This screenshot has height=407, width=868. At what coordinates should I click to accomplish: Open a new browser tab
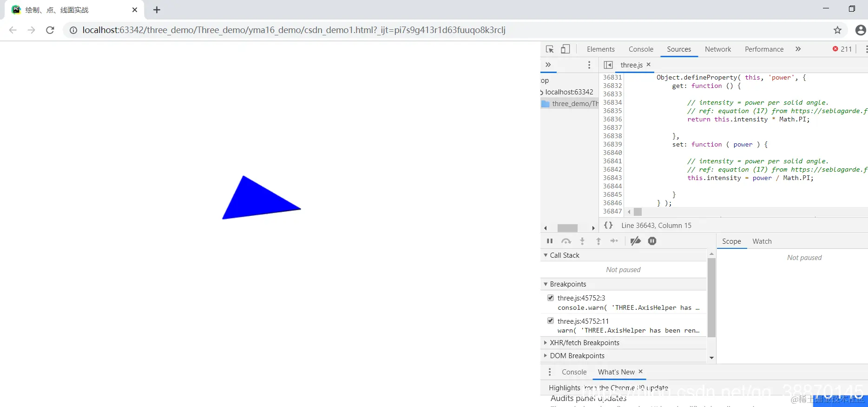point(157,10)
